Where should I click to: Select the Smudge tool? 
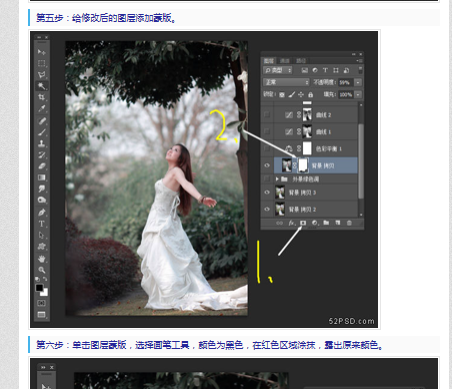coord(41,189)
